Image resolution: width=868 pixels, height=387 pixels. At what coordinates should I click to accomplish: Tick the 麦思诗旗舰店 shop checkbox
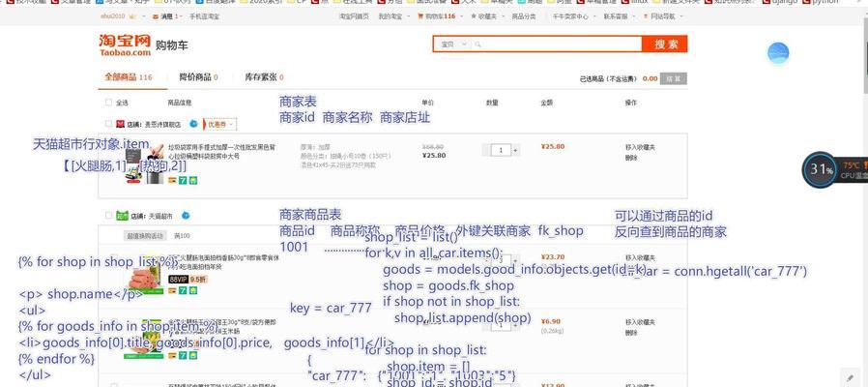pyautogui.click(x=108, y=124)
